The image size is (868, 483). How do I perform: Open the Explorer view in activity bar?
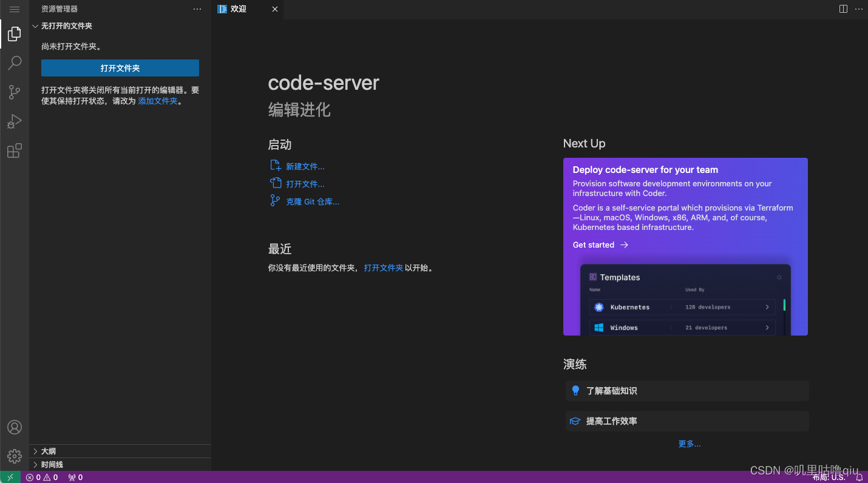[x=15, y=34]
